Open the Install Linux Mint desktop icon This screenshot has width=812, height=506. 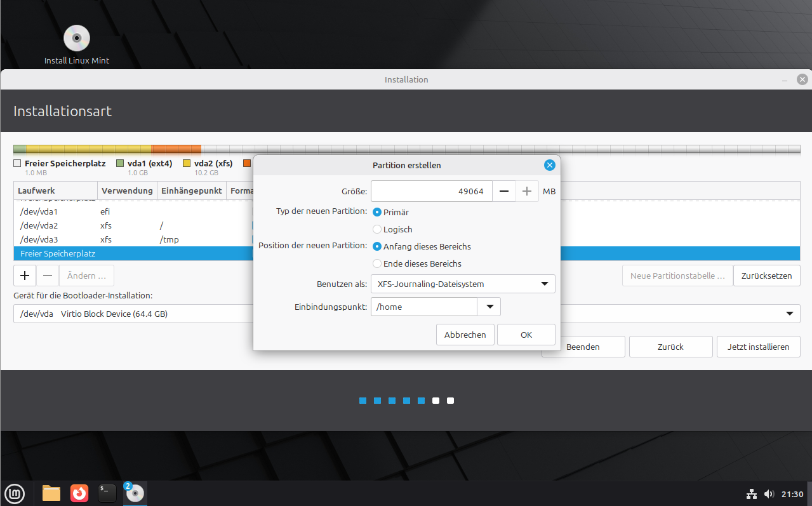click(x=77, y=39)
